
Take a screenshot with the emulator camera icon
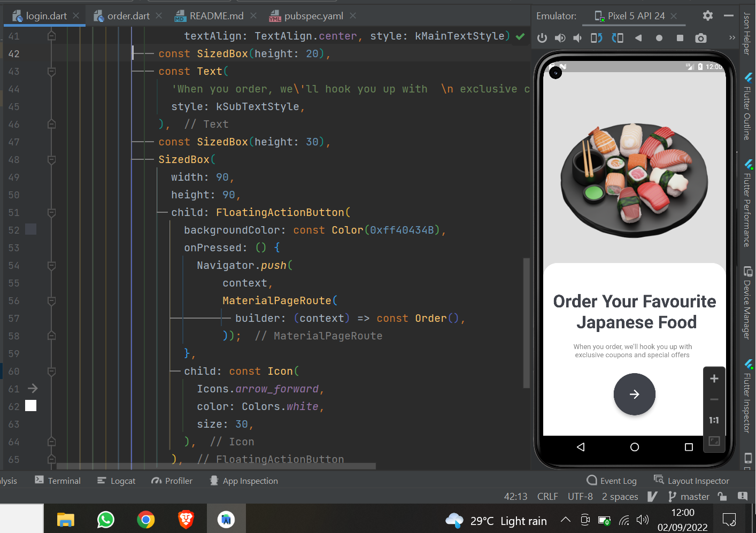[700, 38]
